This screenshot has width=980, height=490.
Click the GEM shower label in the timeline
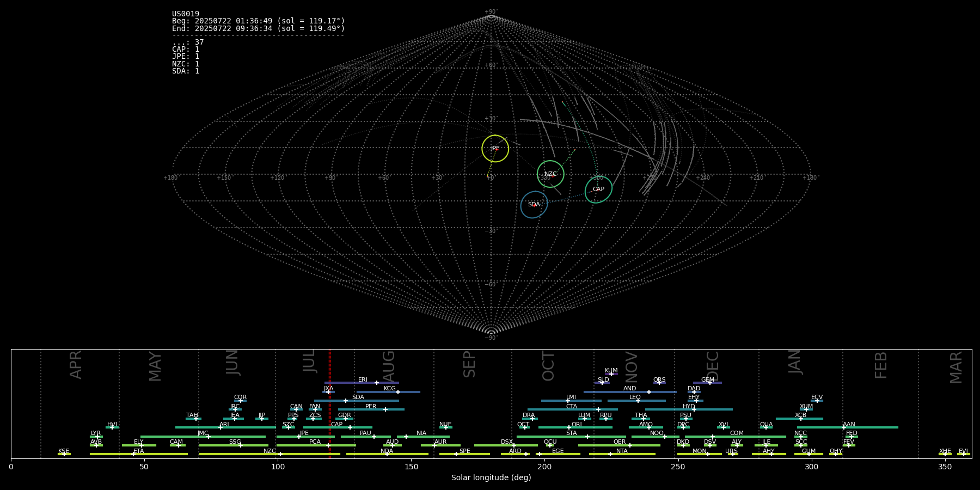[708, 380]
